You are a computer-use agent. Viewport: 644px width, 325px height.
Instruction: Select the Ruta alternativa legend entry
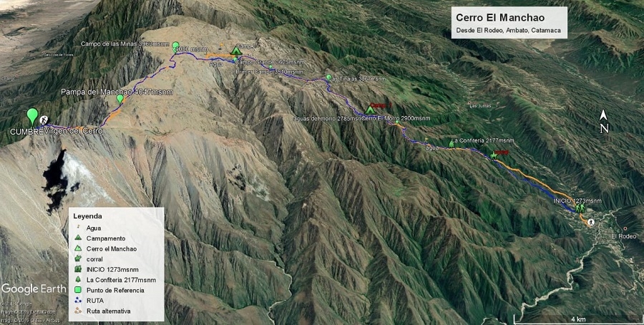coord(102,311)
